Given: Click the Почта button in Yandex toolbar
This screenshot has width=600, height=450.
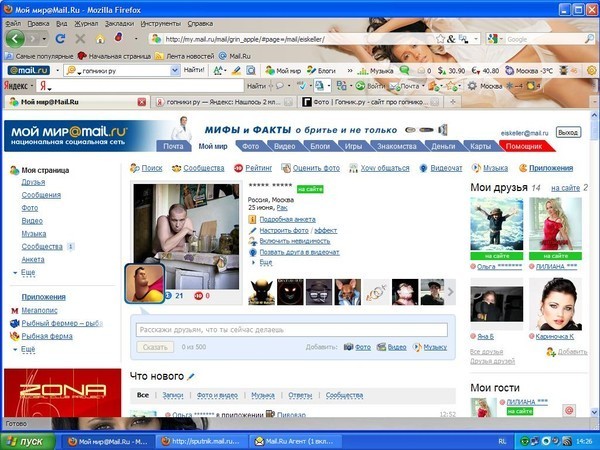Looking at the screenshot, I should pos(404,86).
